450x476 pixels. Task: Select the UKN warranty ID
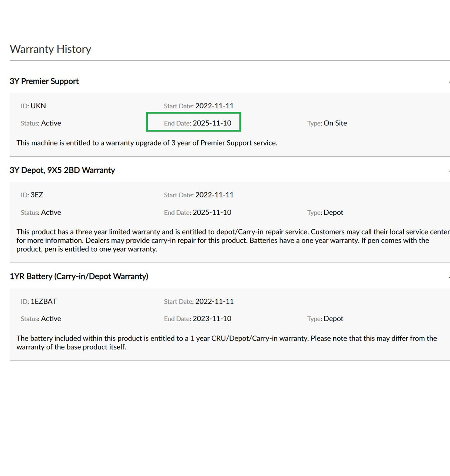tap(38, 106)
